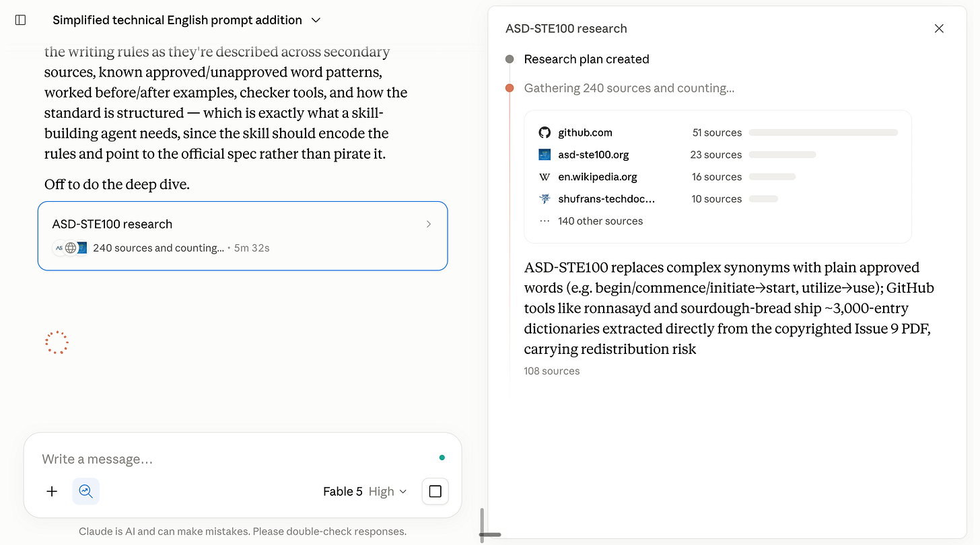This screenshot has height=545, width=980.
Task: Click the '108 sources' label
Action: 552,371
